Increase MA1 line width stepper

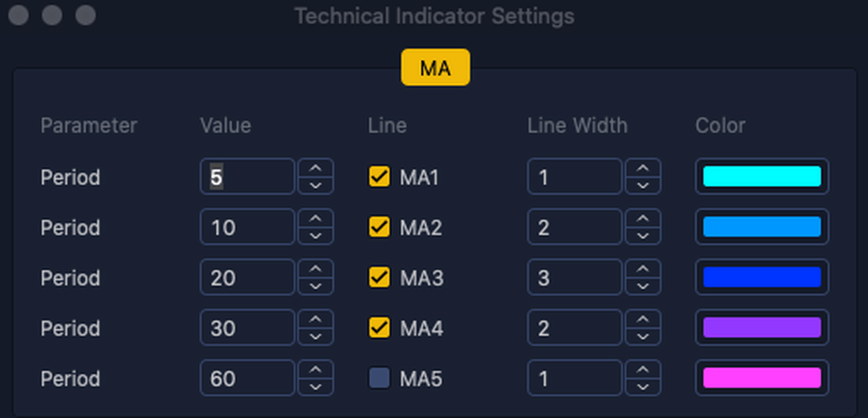pyautogui.click(x=642, y=168)
